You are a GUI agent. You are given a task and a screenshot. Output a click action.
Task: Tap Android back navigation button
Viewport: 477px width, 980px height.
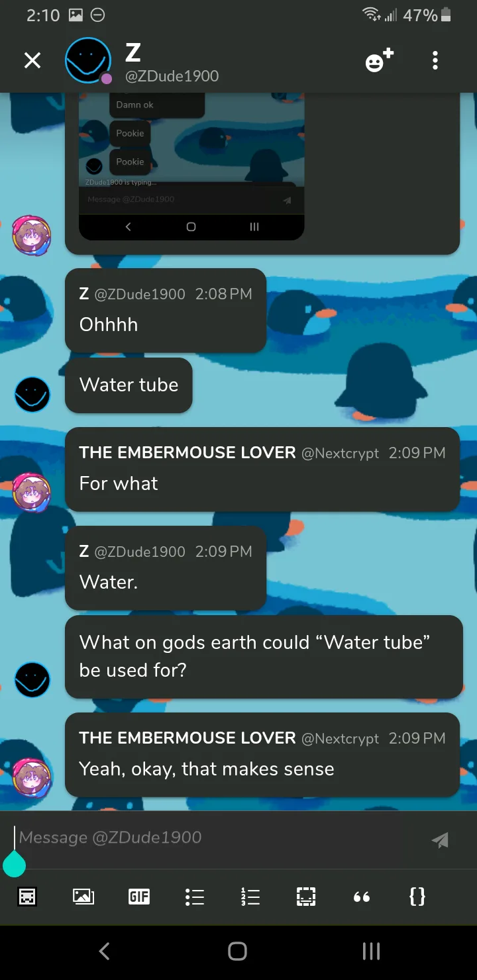pos(104,952)
